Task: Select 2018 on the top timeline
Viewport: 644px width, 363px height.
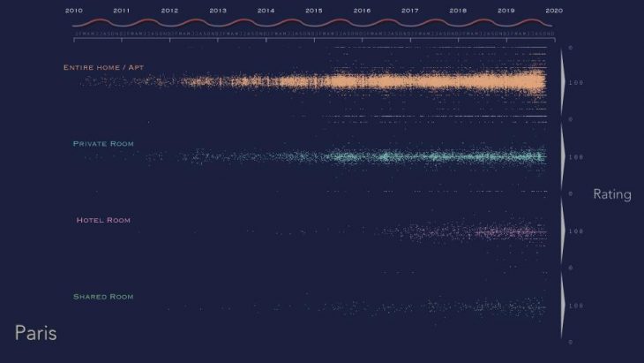Action: tap(457, 10)
